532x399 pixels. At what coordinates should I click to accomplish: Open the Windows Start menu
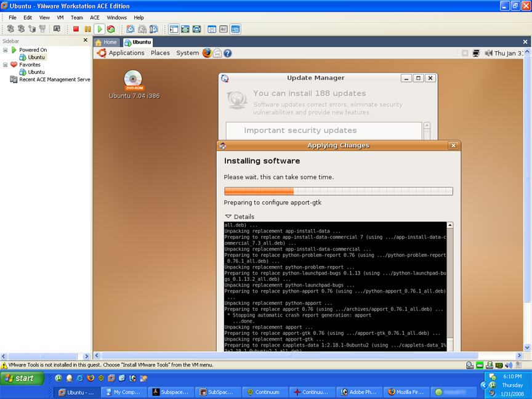tap(22, 378)
